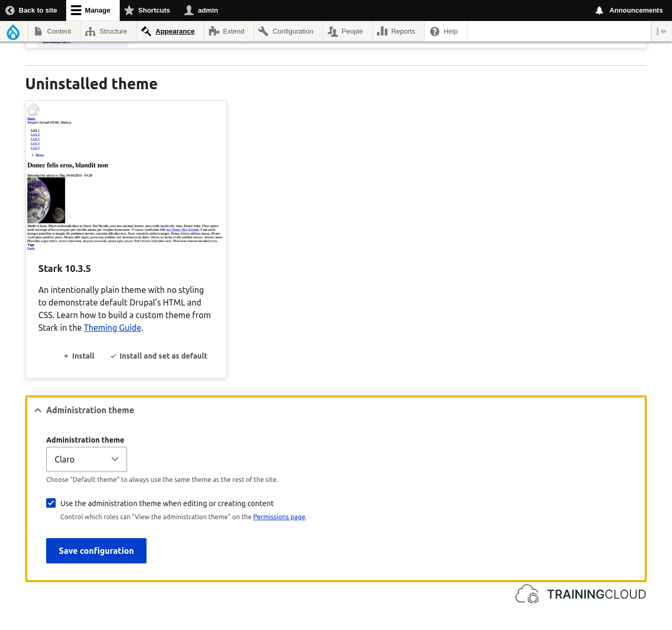The image size is (672, 630).
Task: Click the Configuration wrench icon
Action: (x=264, y=31)
